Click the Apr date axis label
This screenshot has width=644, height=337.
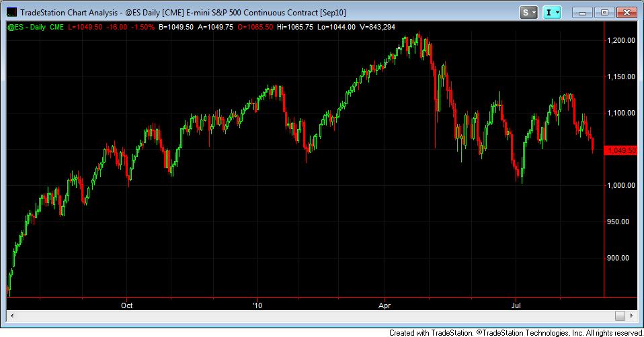pos(385,305)
